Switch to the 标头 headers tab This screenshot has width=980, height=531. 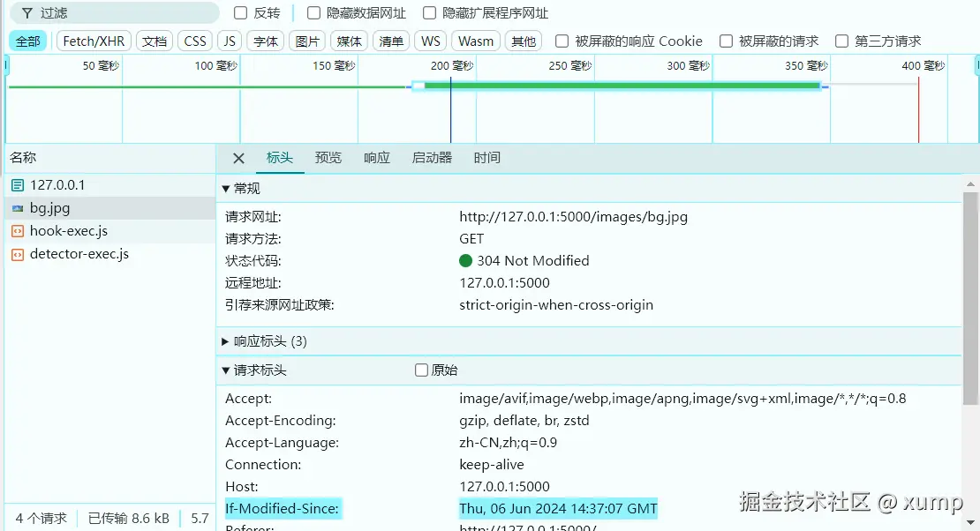coord(279,158)
